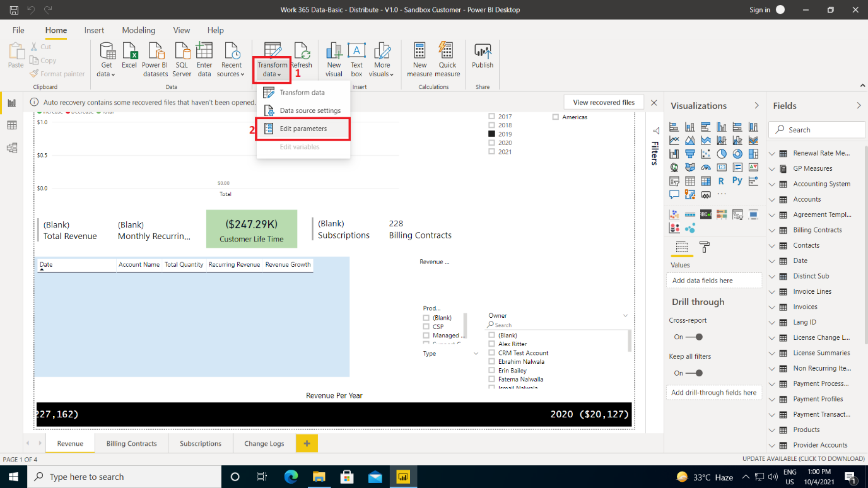Select the Q&A speech bubble visual
Screen dimensions: 868x488
tap(674, 194)
